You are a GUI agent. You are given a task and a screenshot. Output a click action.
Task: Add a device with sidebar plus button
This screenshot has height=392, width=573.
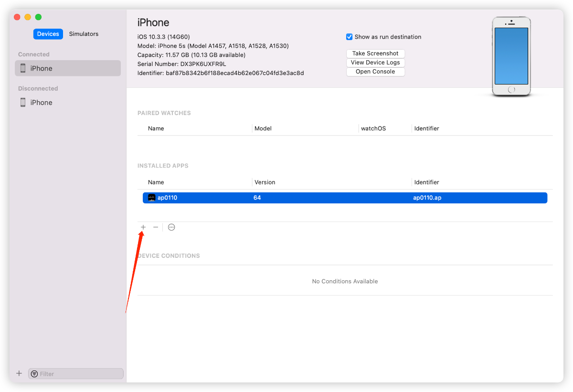(x=19, y=373)
